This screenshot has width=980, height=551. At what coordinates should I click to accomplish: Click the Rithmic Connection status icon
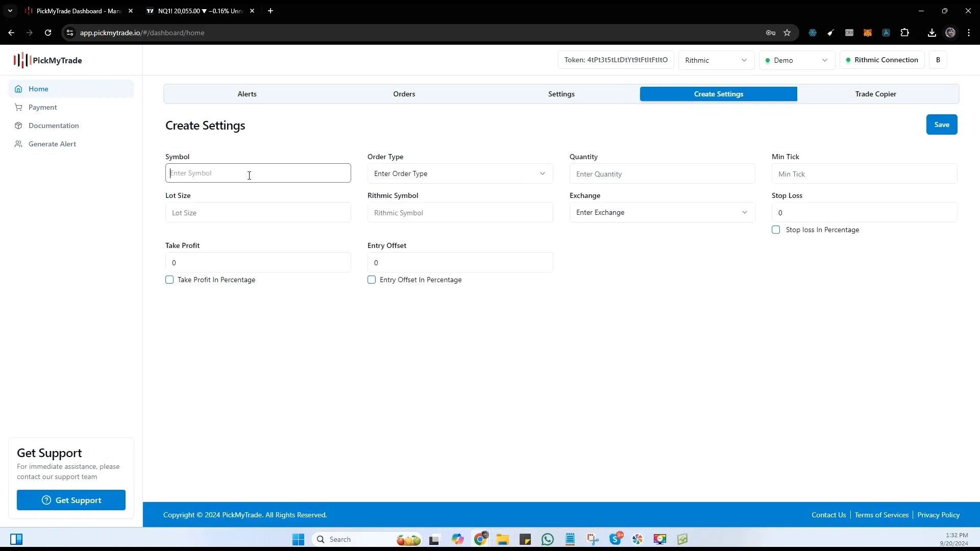tap(847, 60)
